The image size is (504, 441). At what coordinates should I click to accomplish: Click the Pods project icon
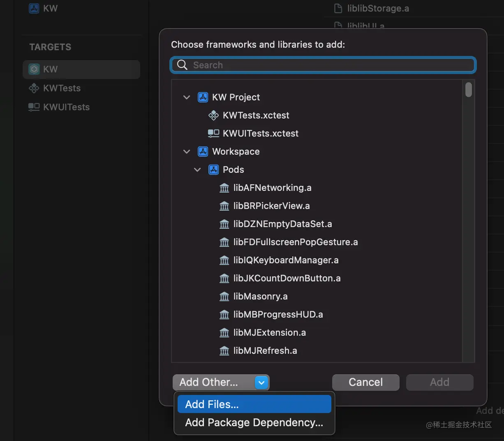(x=214, y=169)
